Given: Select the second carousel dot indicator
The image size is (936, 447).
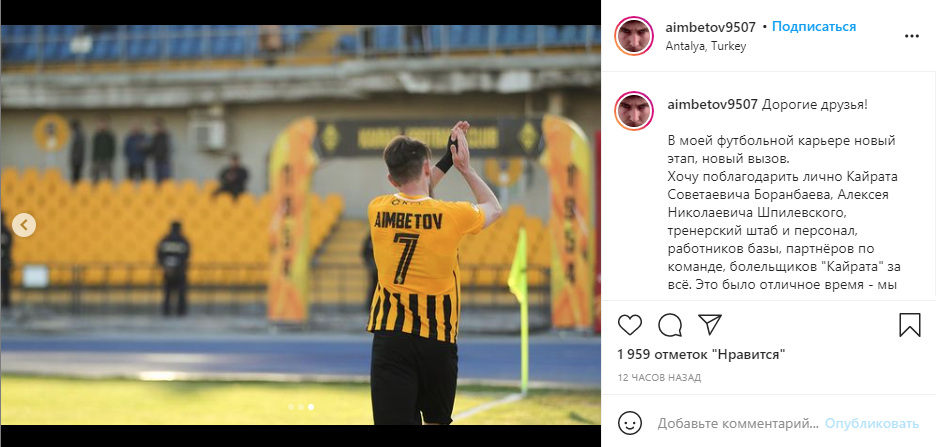Looking at the screenshot, I should (301, 407).
